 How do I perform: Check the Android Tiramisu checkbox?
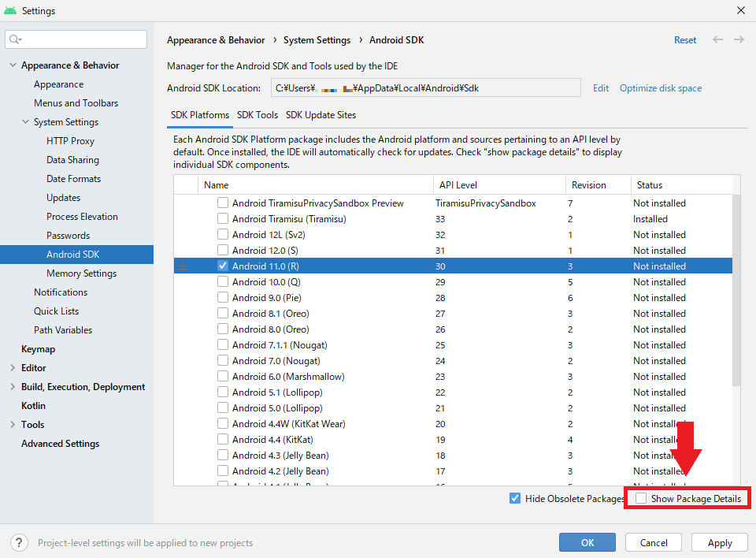[223, 218]
